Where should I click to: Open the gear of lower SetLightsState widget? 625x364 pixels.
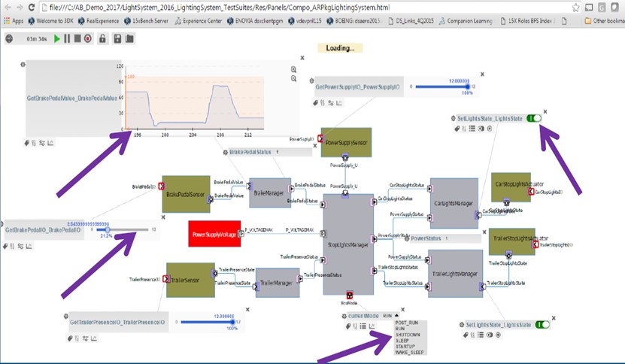coord(462,325)
